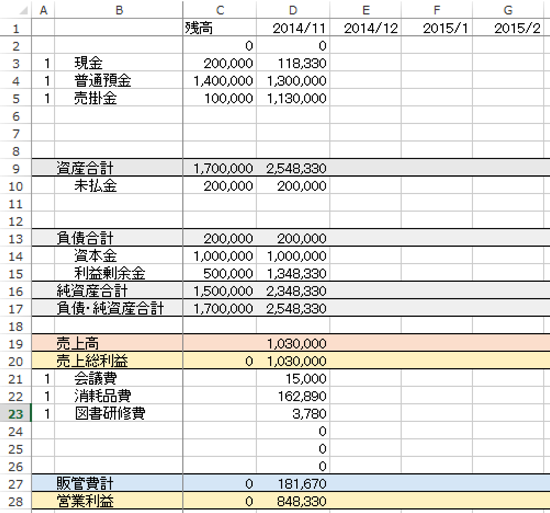550x513 pixels.
Task: Select column A header
Action: (43, 10)
